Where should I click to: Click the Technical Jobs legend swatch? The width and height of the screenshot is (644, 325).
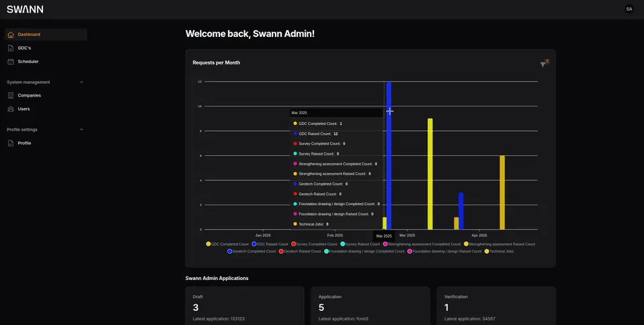487,251
